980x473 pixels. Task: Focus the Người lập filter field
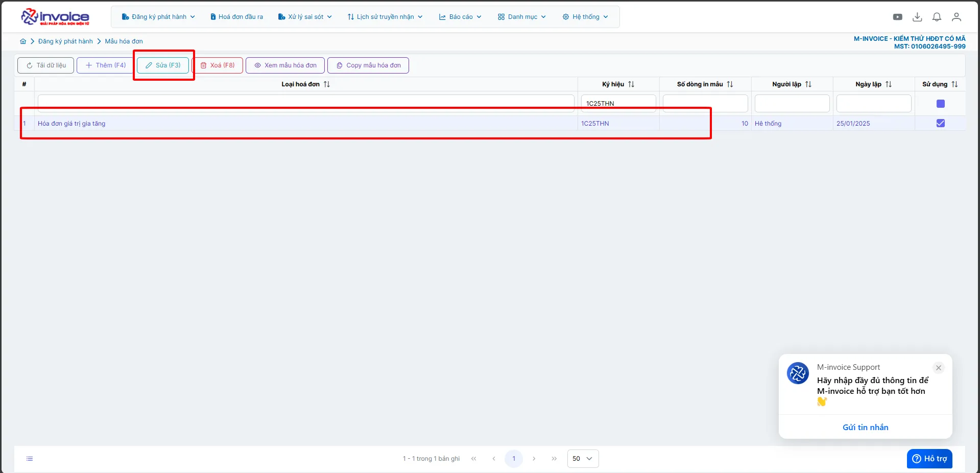[x=792, y=103]
